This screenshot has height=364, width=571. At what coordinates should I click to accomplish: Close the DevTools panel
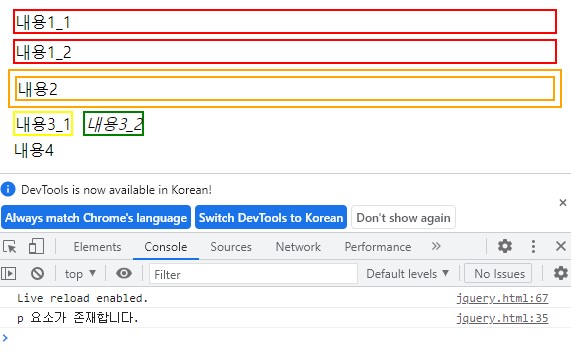[561, 246]
